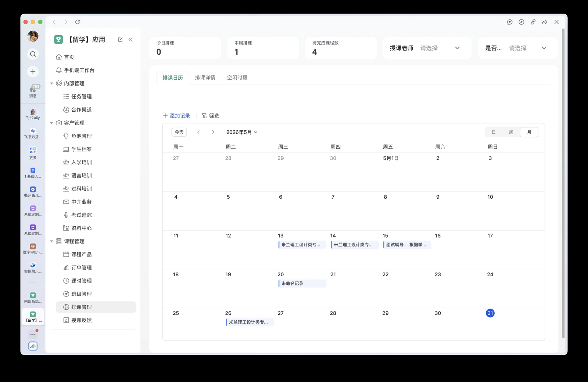588x382 pixels.
Task: Collapse the 内部管理 tree section
Action: (x=51, y=83)
